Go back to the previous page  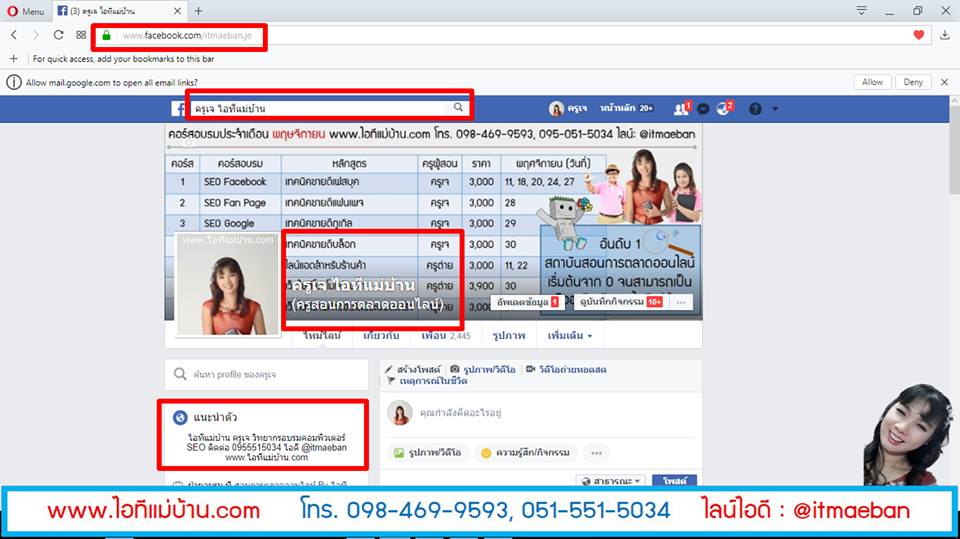[x=14, y=35]
